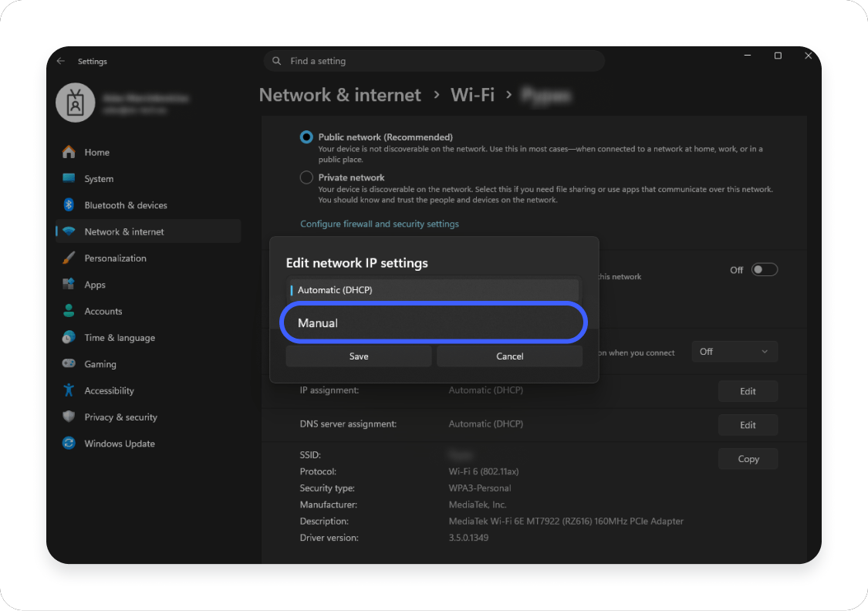
Task: Click Edit next to IP assignment
Action: pyautogui.click(x=748, y=391)
